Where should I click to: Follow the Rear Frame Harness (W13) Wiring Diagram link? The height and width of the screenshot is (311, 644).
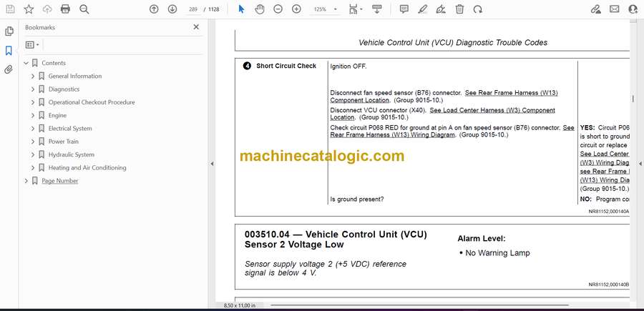coord(452,132)
